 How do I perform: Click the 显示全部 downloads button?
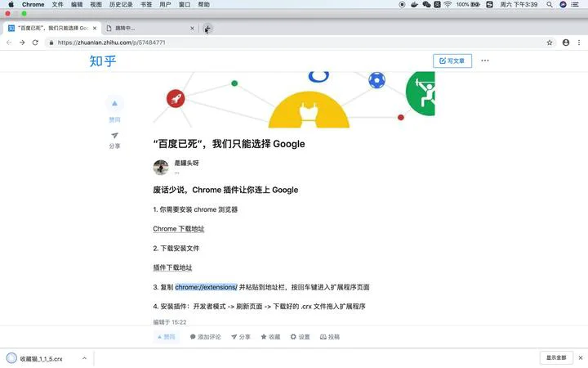(x=556, y=357)
